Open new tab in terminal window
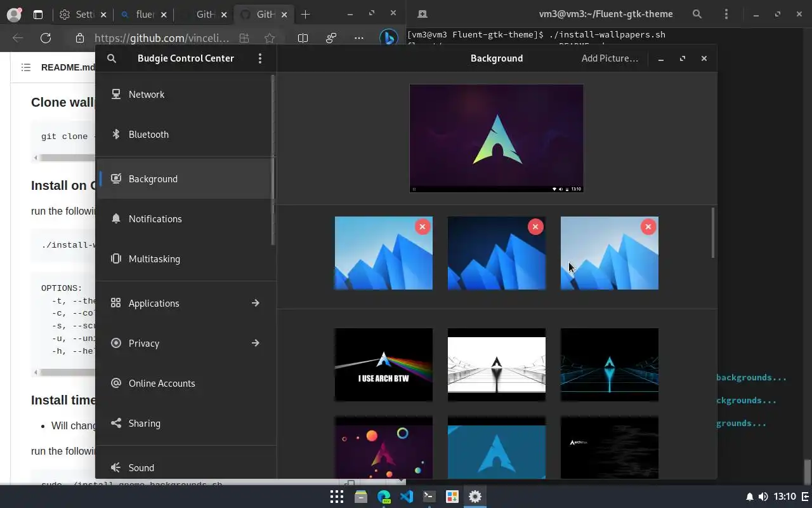Viewport: 812px width, 508px height. tap(422, 14)
